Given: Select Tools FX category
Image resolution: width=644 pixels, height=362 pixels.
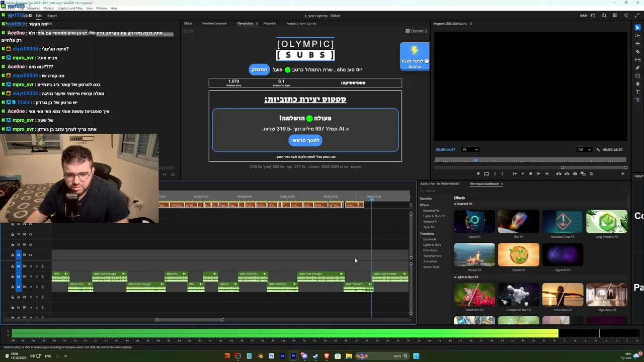Looking at the screenshot, I should click(429, 227).
